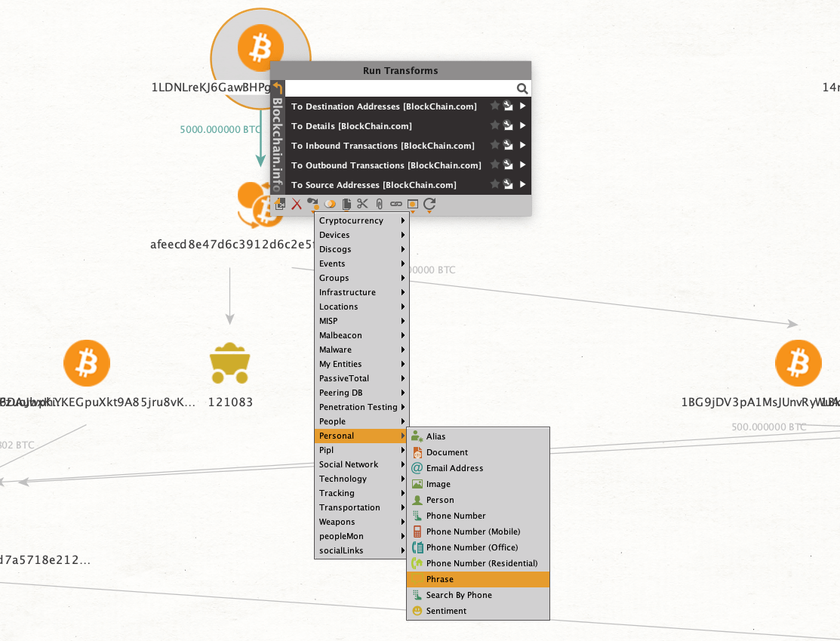Favorite the To Inbound Transactions transform star

point(495,145)
